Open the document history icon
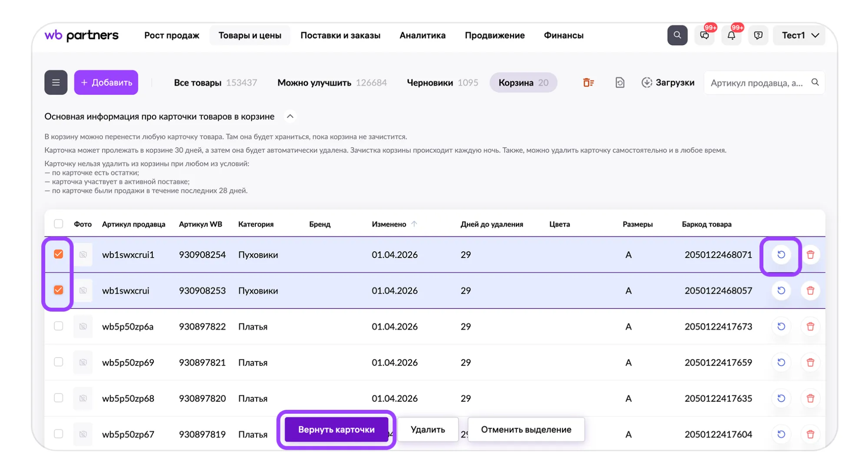The image size is (868, 472). [x=620, y=82]
